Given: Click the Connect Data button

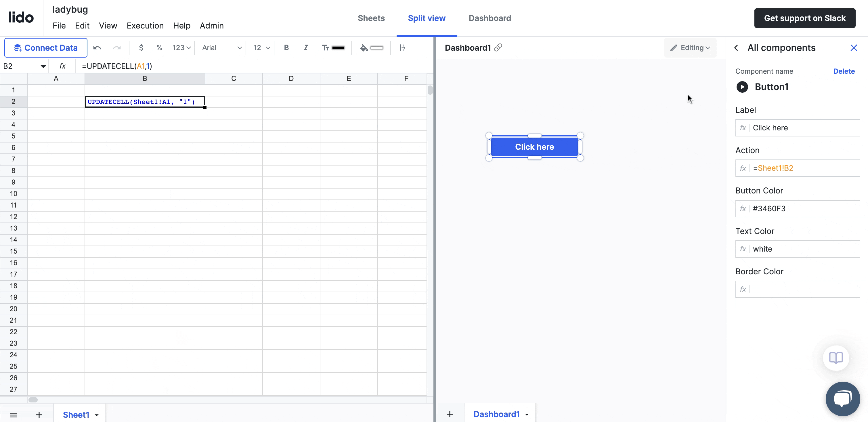Looking at the screenshot, I should pos(46,48).
